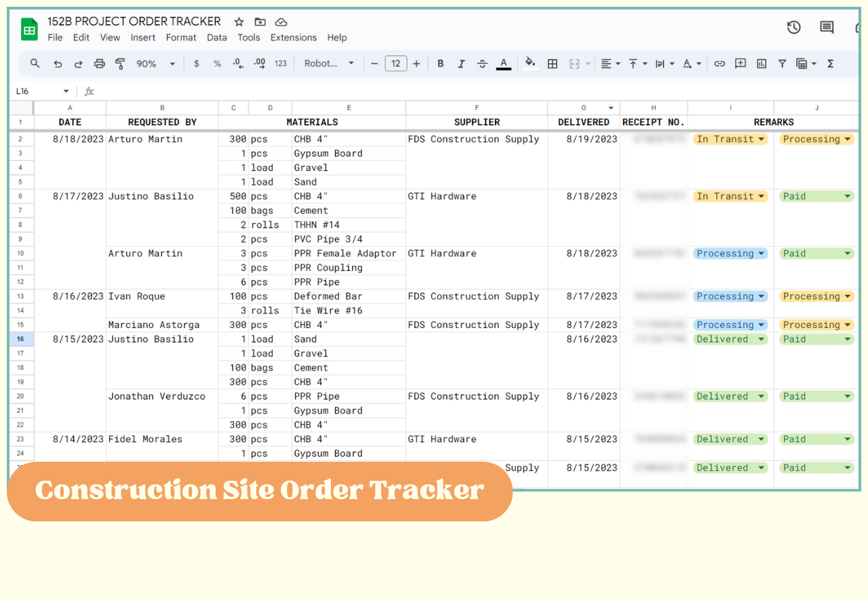This screenshot has width=868, height=600.
Task: Open horizontal align dropdown
Action: point(610,64)
